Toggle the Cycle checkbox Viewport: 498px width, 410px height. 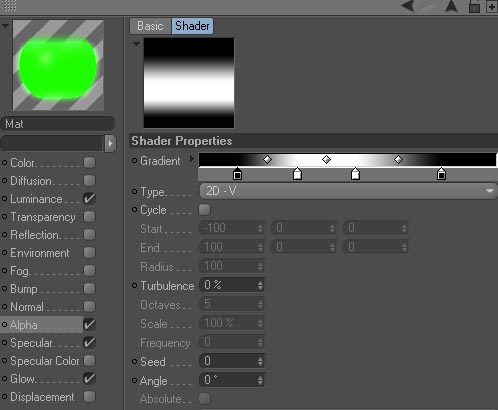[204, 210]
